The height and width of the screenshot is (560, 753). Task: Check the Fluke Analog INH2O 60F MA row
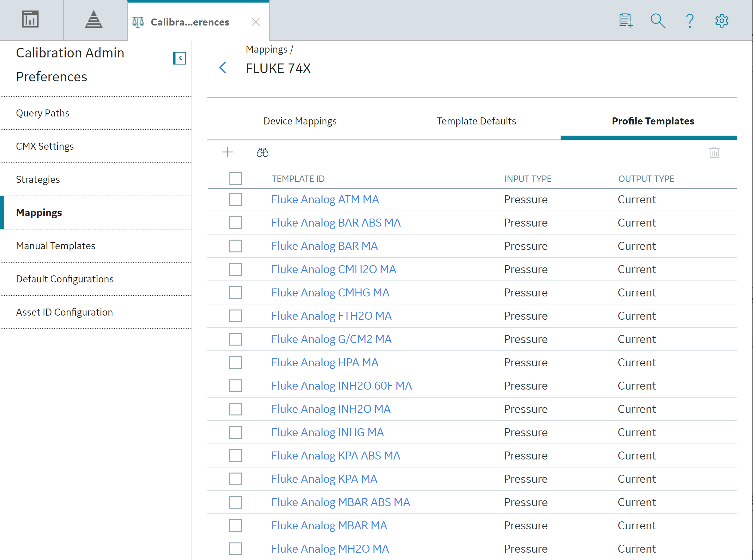235,386
